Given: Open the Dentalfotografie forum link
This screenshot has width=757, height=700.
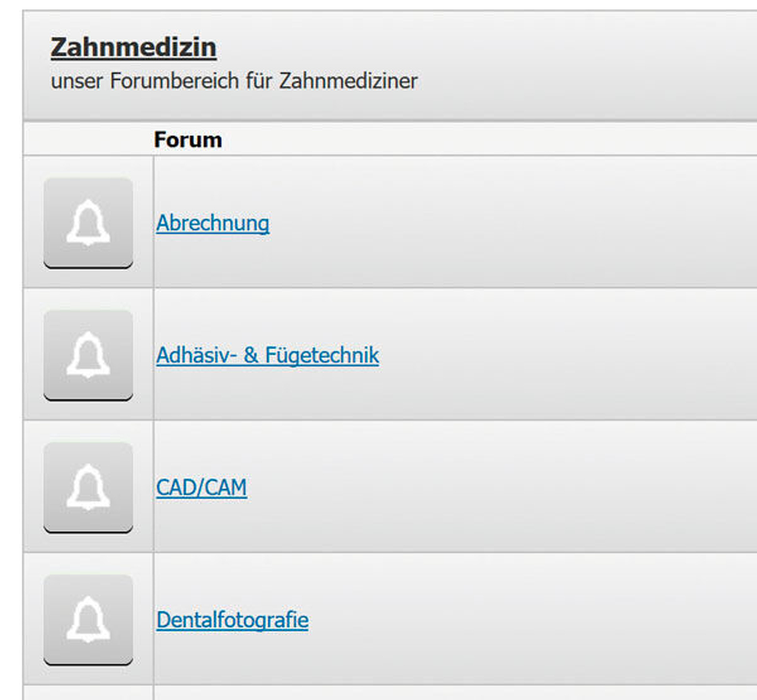Looking at the screenshot, I should point(232,620).
